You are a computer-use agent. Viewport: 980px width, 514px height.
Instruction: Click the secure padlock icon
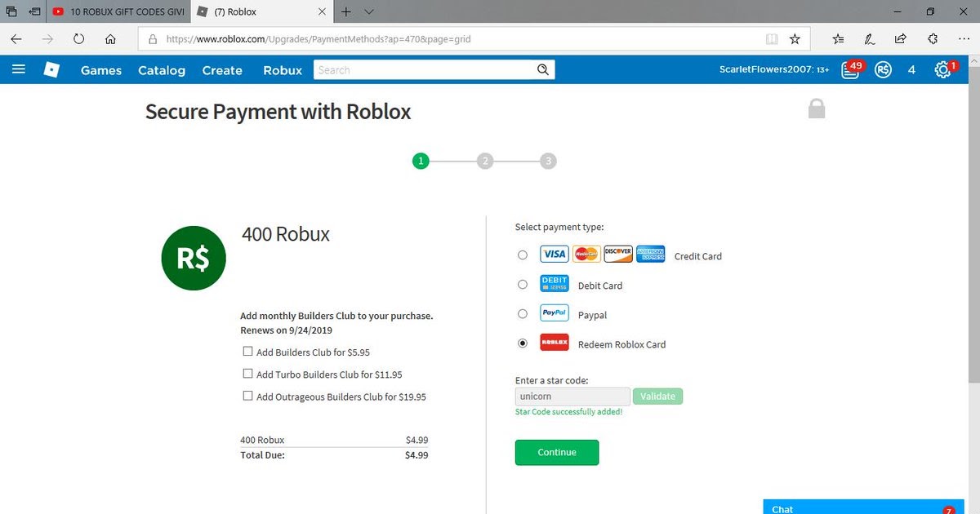click(x=817, y=109)
